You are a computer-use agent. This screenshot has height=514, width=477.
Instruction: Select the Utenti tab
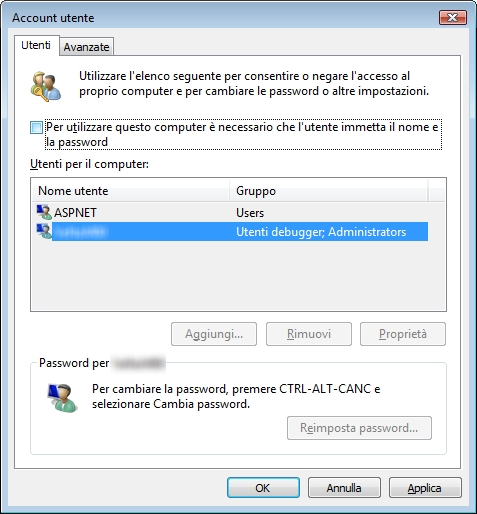[x=36, y=45]
